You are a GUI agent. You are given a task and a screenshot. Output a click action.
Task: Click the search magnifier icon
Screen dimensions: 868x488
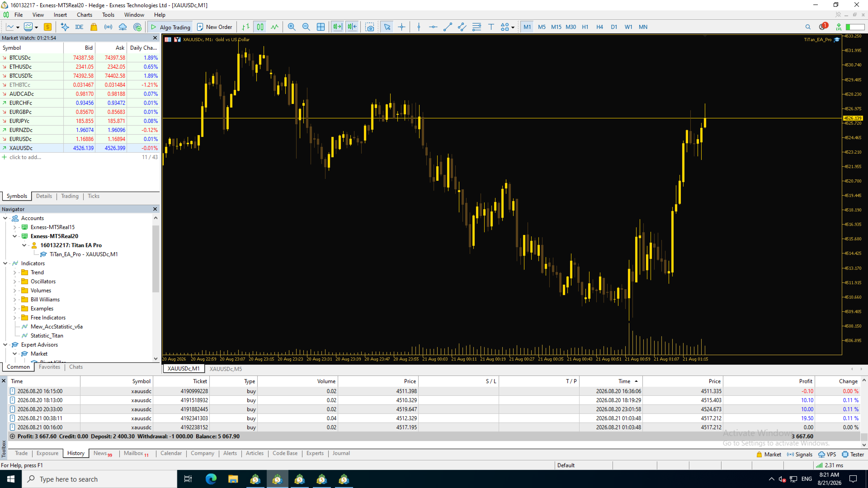click(x=808, y=27)
